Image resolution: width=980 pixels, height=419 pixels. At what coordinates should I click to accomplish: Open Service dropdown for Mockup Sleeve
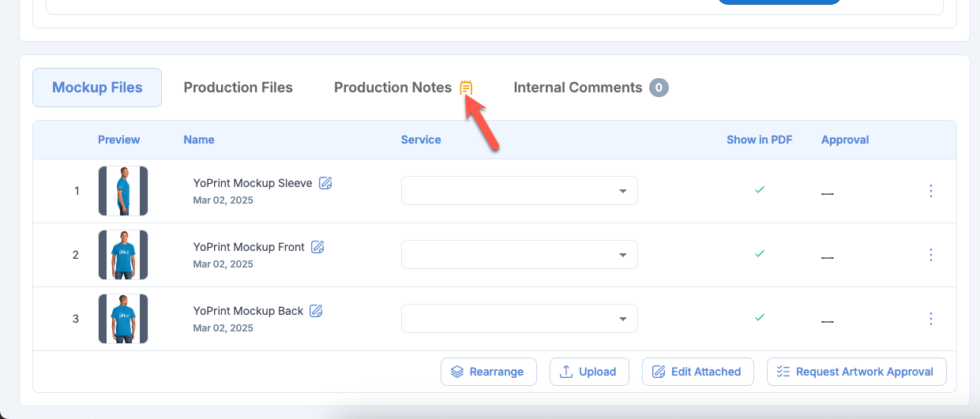(x=519, y=191)
